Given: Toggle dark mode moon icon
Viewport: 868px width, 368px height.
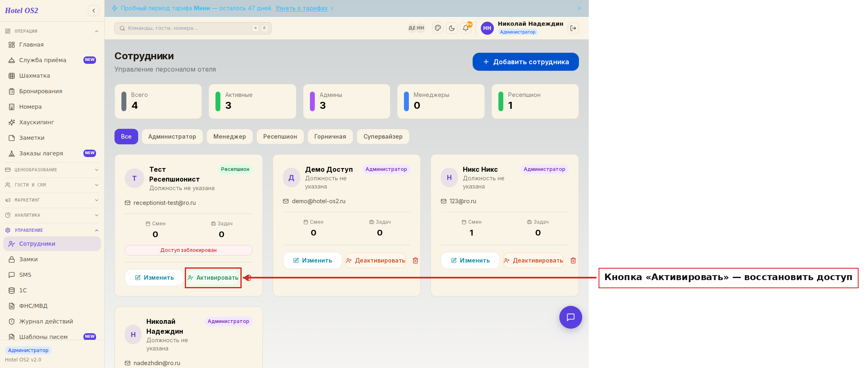Looking at the screenshot, I should [452, 28].
